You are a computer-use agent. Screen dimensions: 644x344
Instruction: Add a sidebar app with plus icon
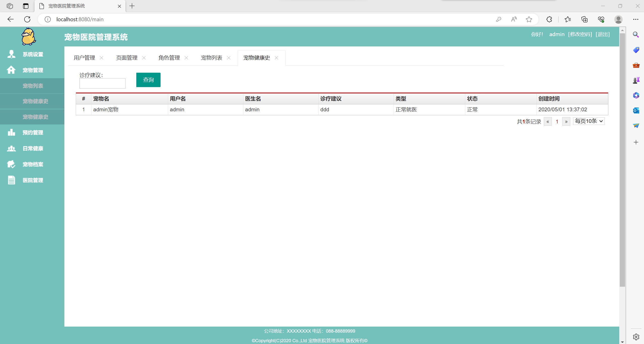[636, 142]
